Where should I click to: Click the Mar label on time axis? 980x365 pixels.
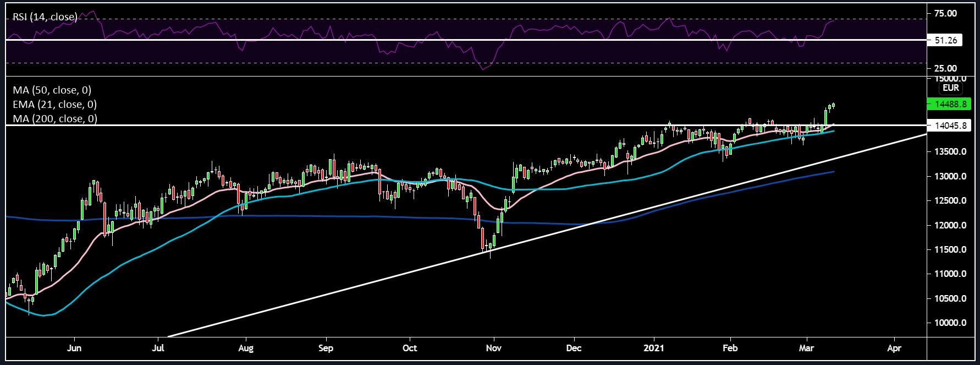tap(806, 348)
